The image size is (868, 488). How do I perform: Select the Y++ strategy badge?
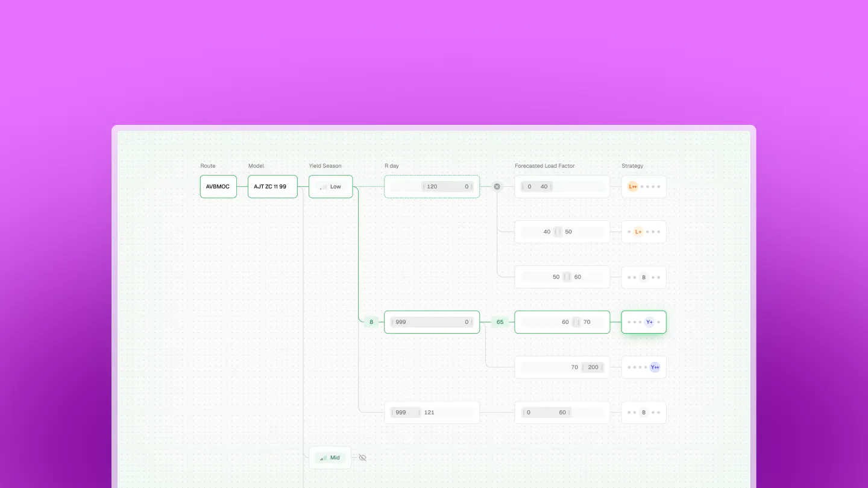tap(655, 367)
